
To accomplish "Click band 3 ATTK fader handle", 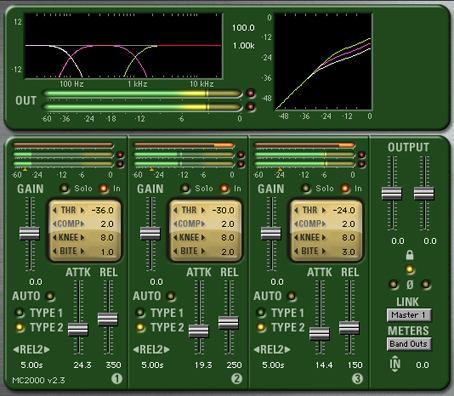I will (x=319, y=333).
